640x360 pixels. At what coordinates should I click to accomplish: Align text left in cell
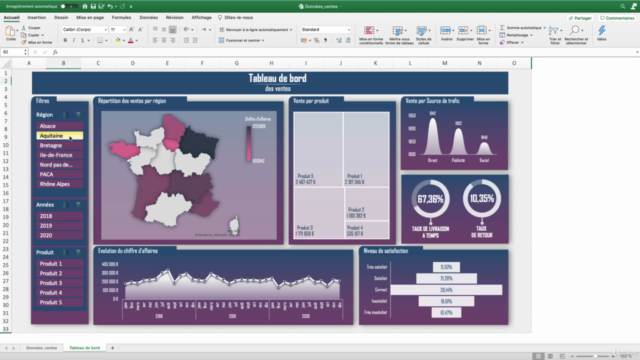tap(155, 40)
